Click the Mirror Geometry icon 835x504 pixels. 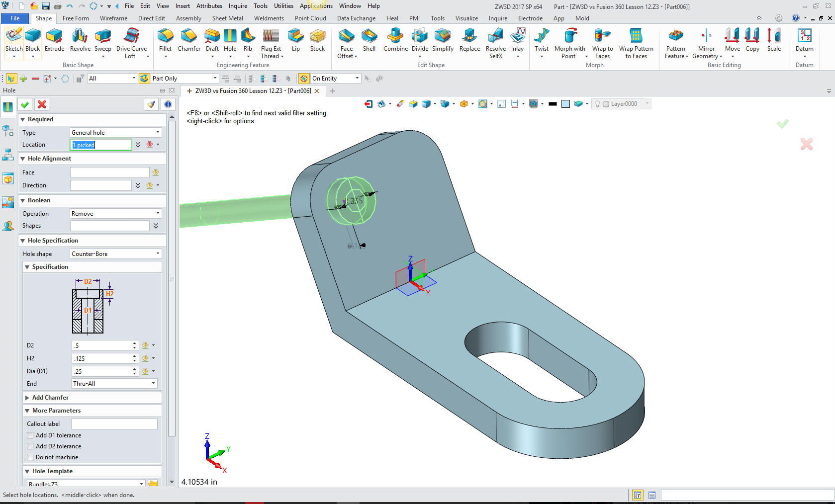click(x=706, y=40)
